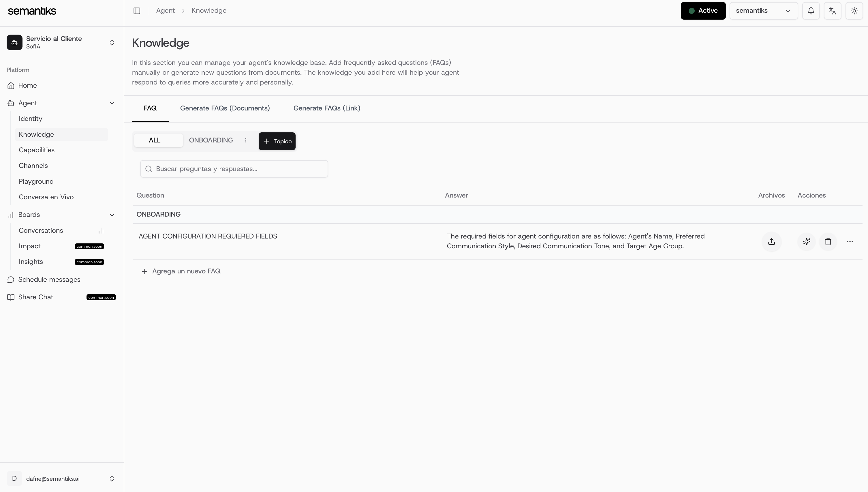Viewport: 868px width, 492px height.
Task: Switch to Generate FAQs (Documents) tab
Action: click(225, 108)
